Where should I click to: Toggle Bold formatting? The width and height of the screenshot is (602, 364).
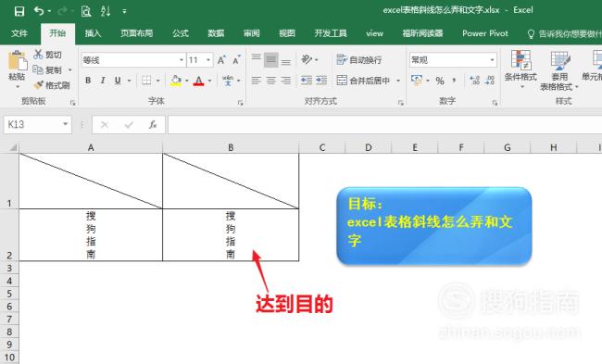pos(88,81)
